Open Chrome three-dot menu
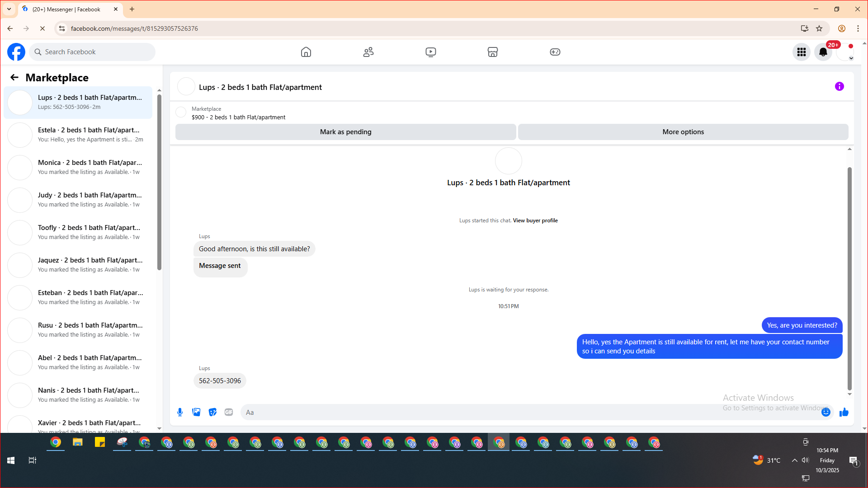 click(x=858, y=28)
